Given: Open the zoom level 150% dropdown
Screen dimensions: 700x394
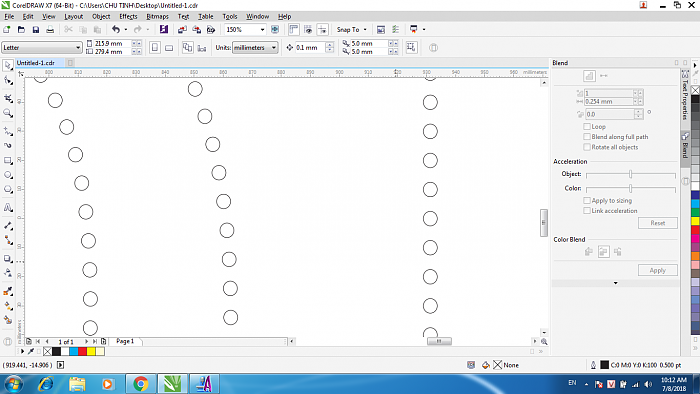Looking at the screenshot, I should point(262,29).
